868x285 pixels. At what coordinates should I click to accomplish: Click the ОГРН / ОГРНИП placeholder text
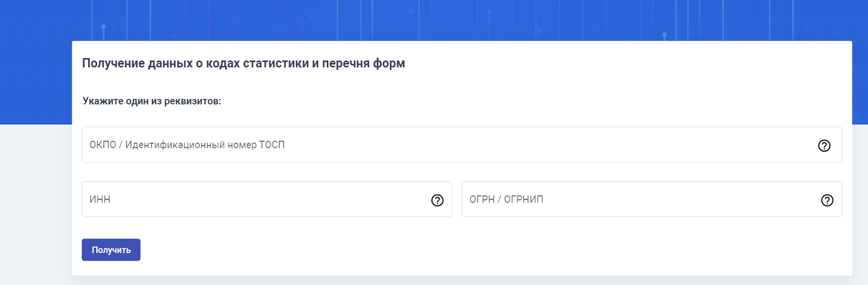[506, 199]
